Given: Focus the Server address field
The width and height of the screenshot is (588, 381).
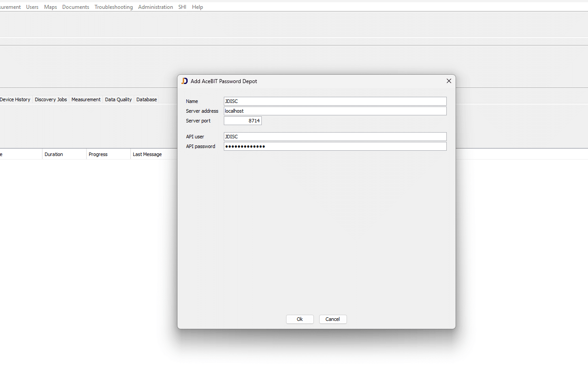Looking at the screenshot, I should point(335,111).
